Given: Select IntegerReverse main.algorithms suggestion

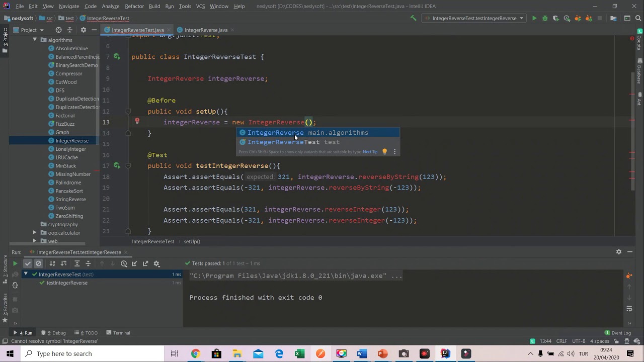Looking at the screenshot, I should point(318,133).
